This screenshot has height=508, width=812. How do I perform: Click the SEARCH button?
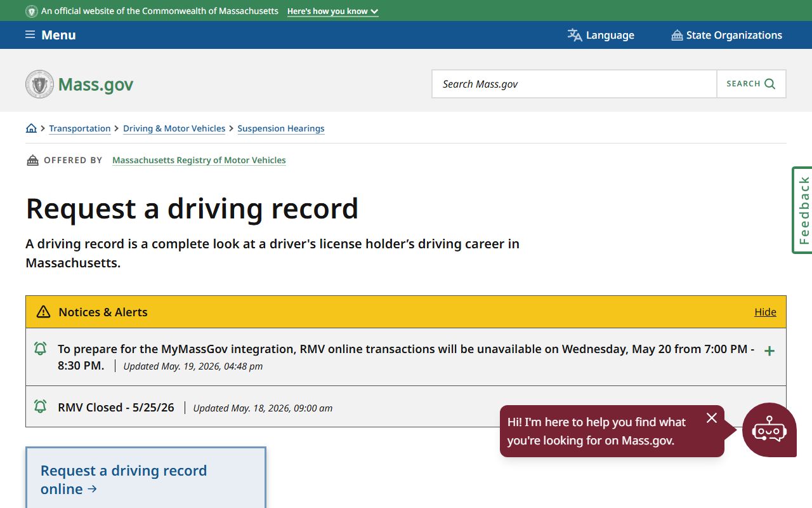751,84
